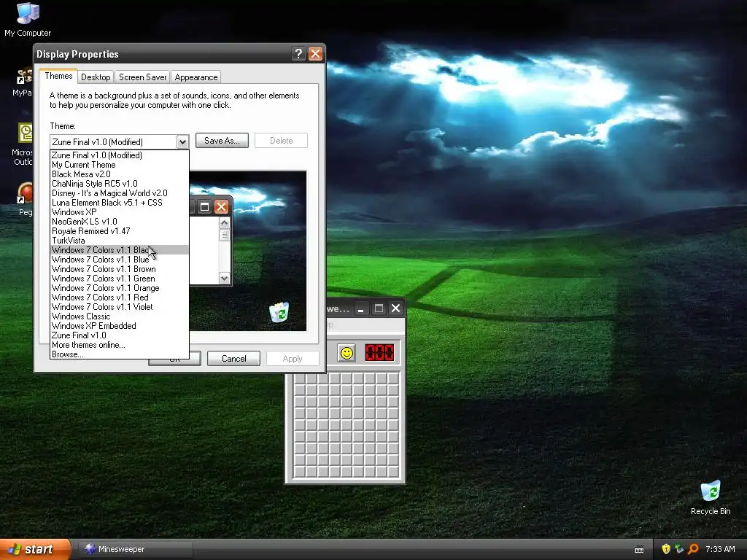Screen dimensions: 747x560
Task: Open the My Computer desktop icon
Action: point(28,20)
